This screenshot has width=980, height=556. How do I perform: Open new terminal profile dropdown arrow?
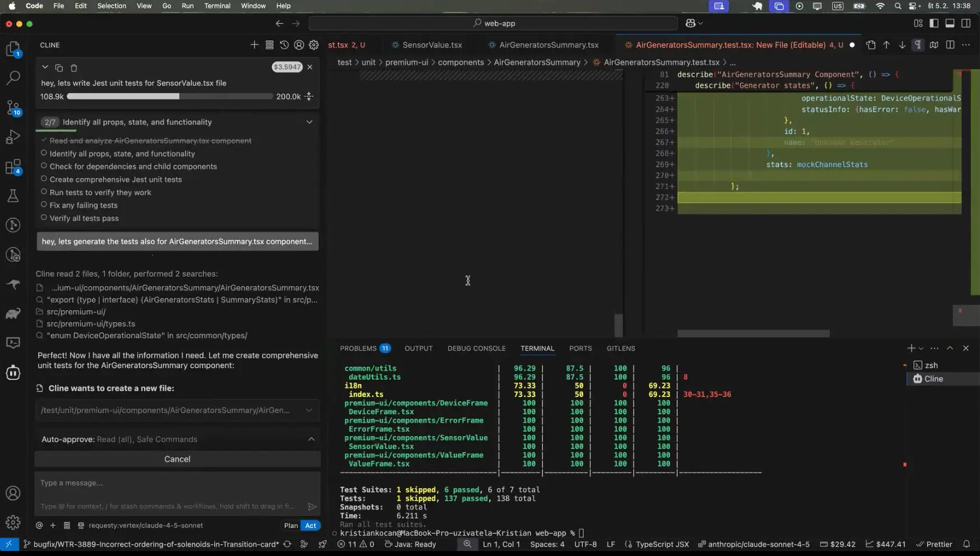point(921,348)
